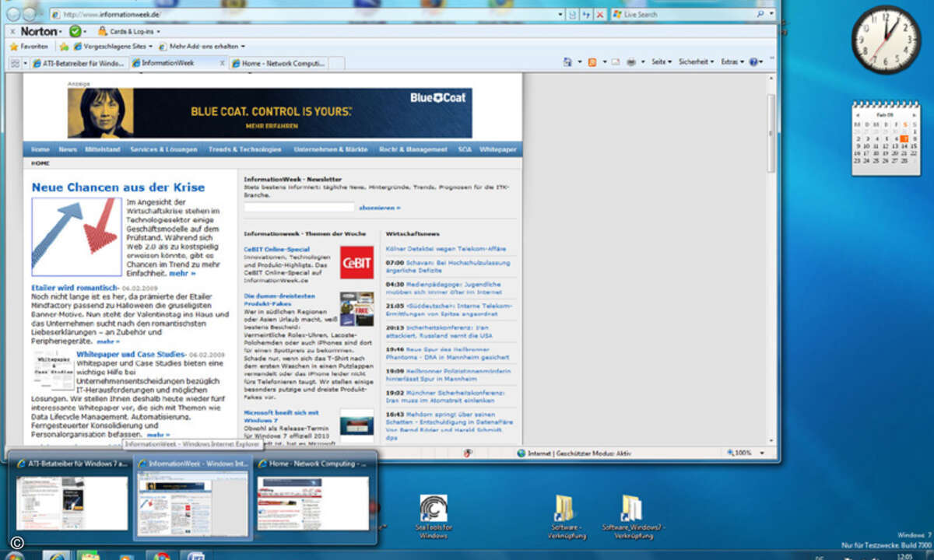Screen dimensions: 934x560
Task: Click 'Neue Chancen aus der Krise' headline
Action: point(118,187)
